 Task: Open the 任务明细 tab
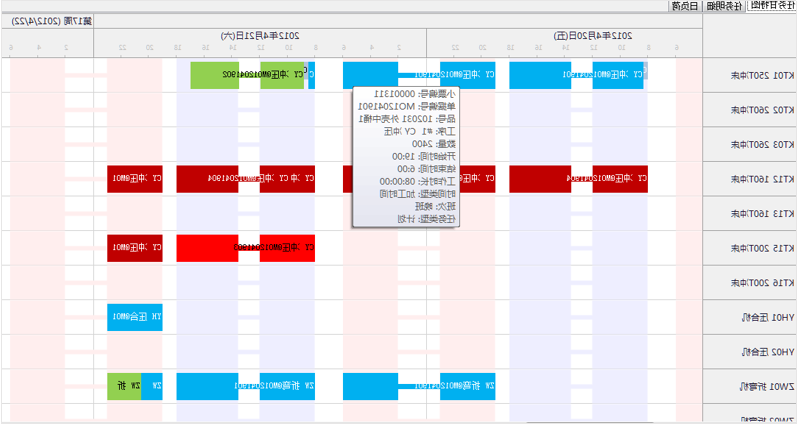[725, 6]
